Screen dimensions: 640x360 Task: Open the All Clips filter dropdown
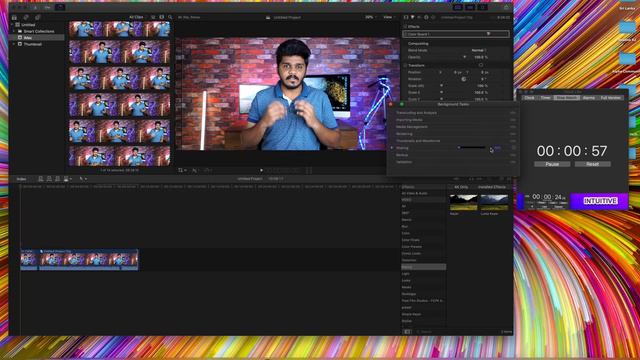[x=137, y=18]
